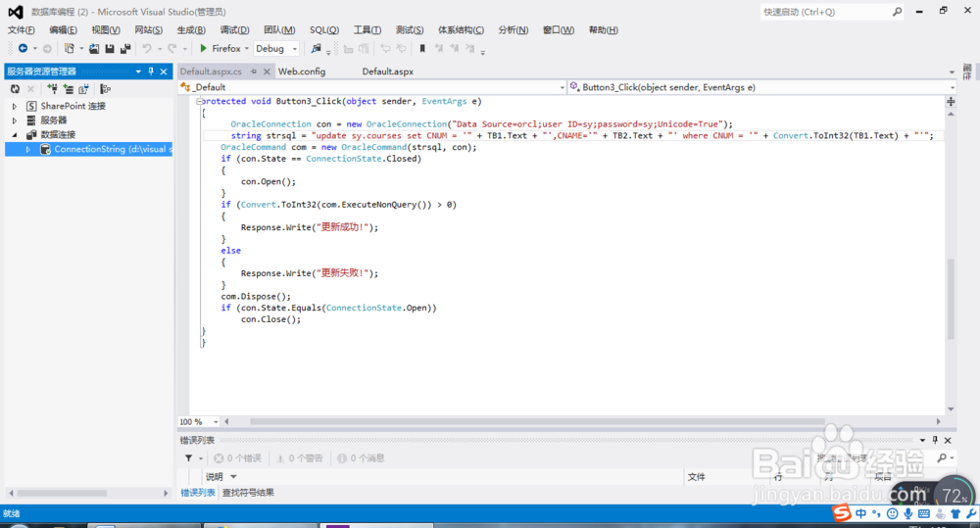Viewport: 980px width, 528px height.
Task: Open the Firefox browser selection dropdown arrow
Action: (247, 48)
